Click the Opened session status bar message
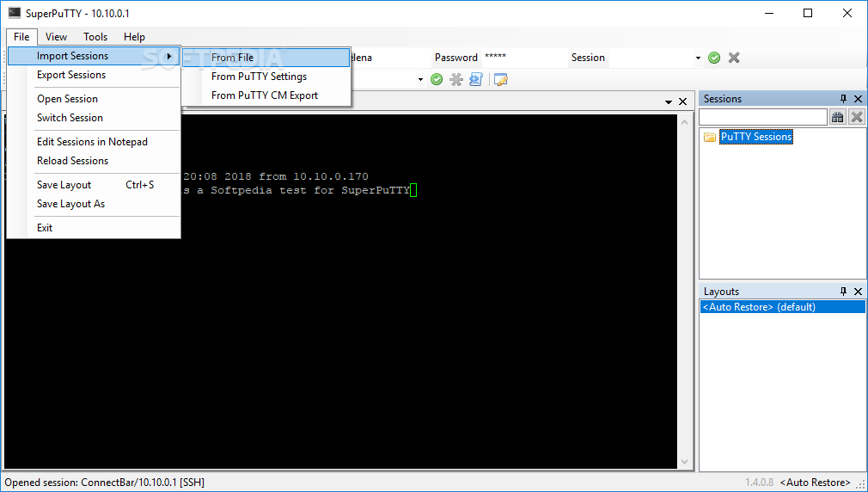868x492 pixels. 105,483
